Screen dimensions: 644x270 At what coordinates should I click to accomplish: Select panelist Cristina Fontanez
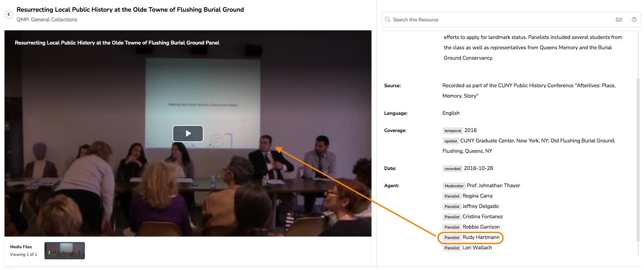(483, 217)
